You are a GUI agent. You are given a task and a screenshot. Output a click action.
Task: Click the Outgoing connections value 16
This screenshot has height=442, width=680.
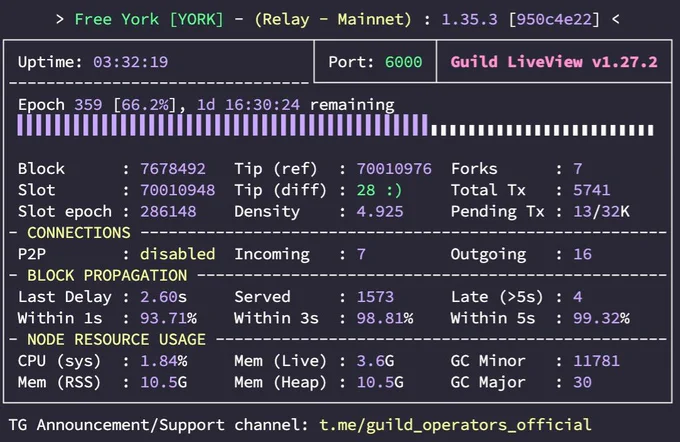582,254
